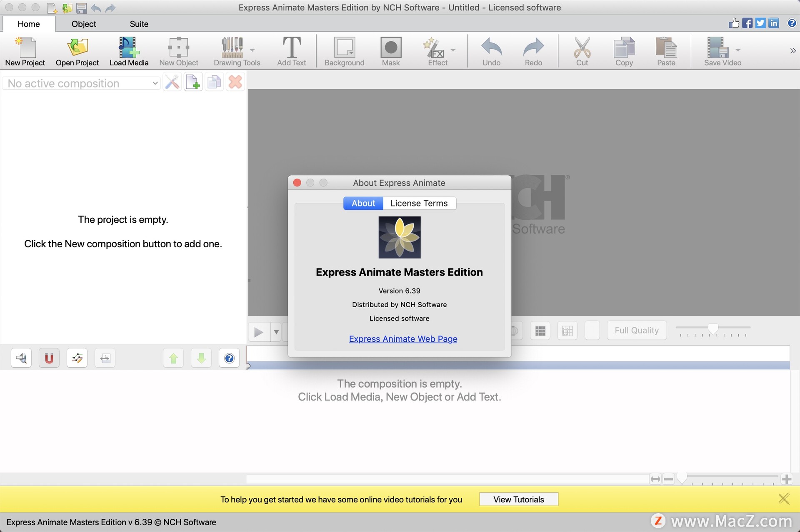Switch to the Suite tab

point(139,24)
